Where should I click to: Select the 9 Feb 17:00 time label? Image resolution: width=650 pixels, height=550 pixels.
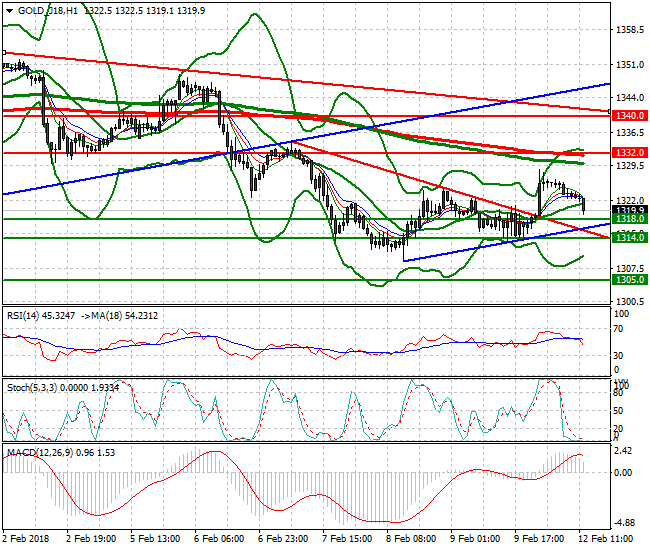coord(539,539)
